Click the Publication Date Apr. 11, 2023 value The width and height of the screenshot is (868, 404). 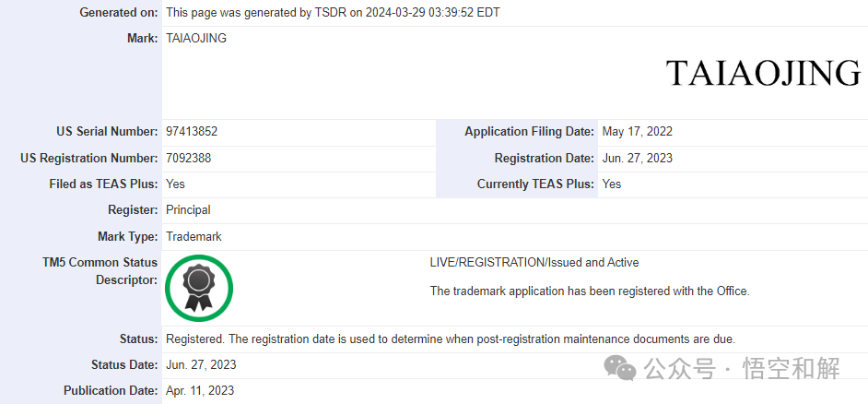(x=200, y=391)
